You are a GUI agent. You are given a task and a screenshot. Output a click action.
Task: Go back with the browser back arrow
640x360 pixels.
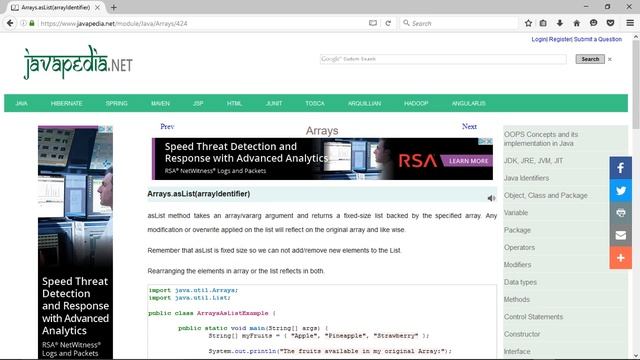pos(10,23)
